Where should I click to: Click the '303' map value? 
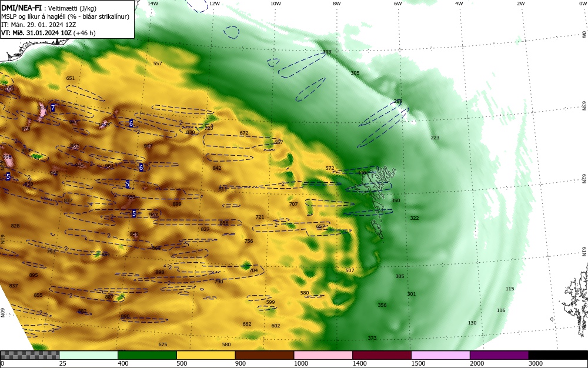tap(327, 52)
